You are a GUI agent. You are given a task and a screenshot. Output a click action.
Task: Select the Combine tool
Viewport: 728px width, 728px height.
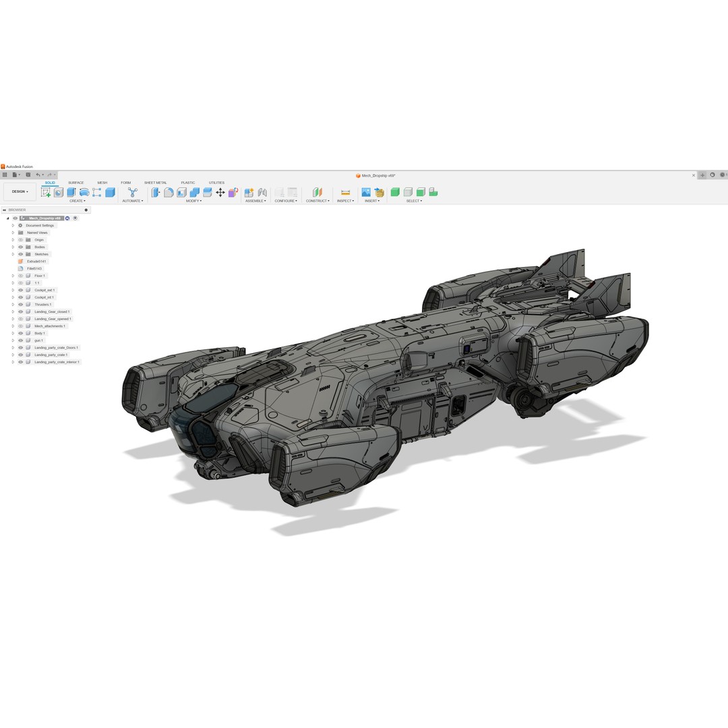[195, 192]
